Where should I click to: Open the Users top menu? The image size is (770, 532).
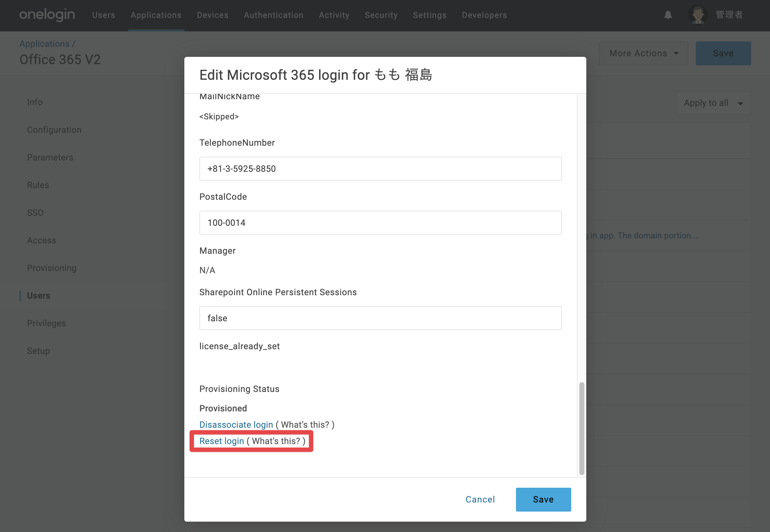click(x=104, y=15)
